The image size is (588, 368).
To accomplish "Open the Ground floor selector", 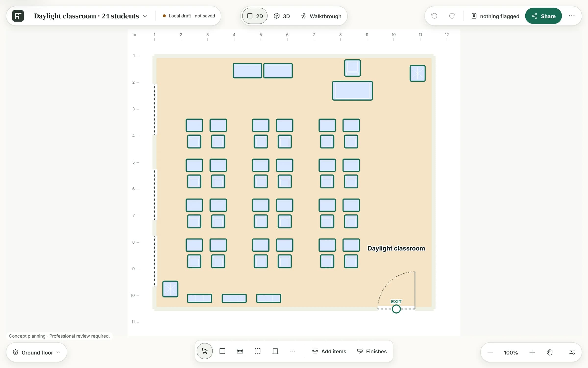I will tap(37, 352).
